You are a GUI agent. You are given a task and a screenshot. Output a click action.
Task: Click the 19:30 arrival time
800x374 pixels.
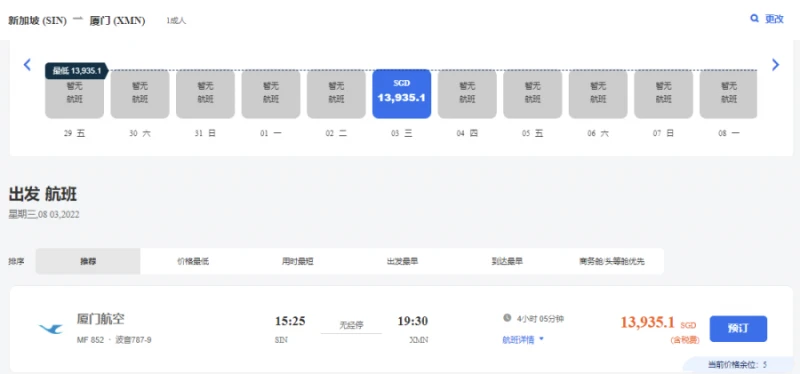point(413,321)
